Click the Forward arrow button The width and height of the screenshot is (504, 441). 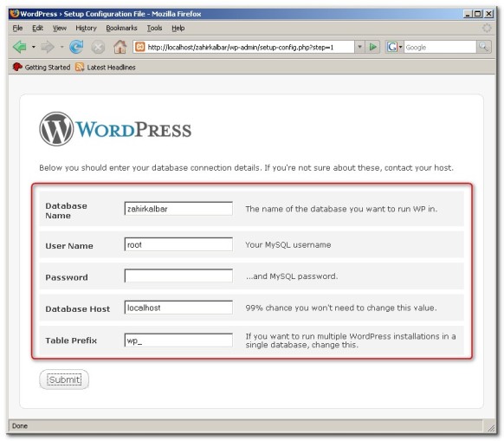[x=48, y=47]
